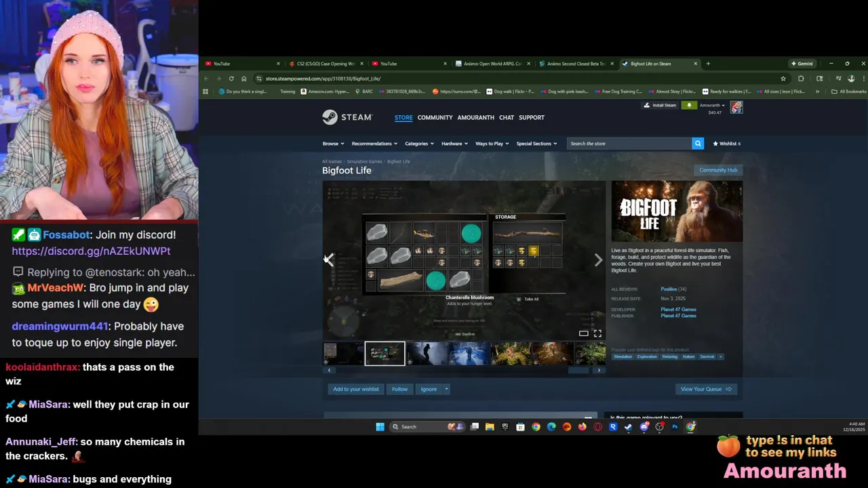Open File Explorer from the taskbar
868x488 pixels.
click(x=490, y=427)
